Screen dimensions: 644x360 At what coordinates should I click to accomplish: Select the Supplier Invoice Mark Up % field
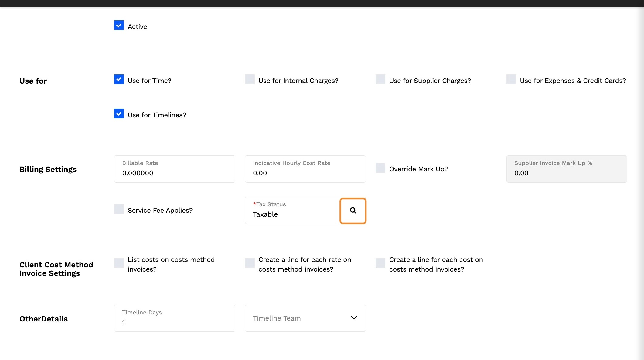click(567, 173)
